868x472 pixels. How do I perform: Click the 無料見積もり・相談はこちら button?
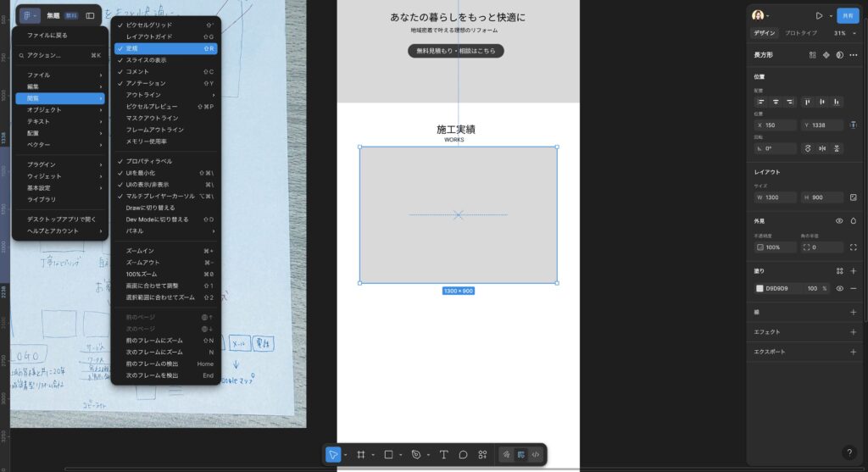click(x=456, y=51)
